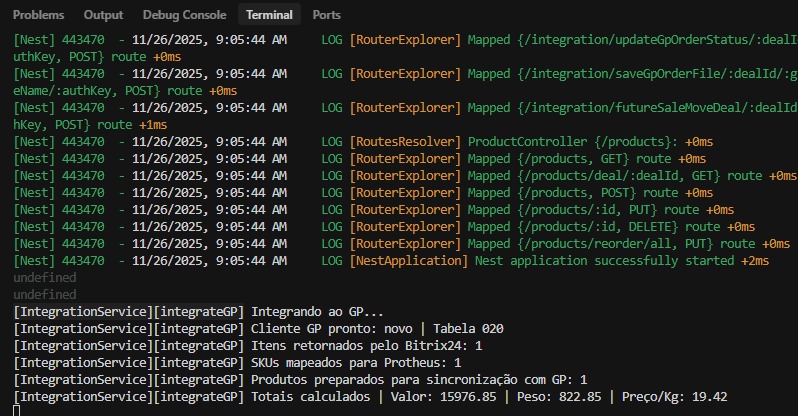This screenshot has height=416, width=798.
Task: Click the [NestApplication] log tag
Action: coord(408,261)
